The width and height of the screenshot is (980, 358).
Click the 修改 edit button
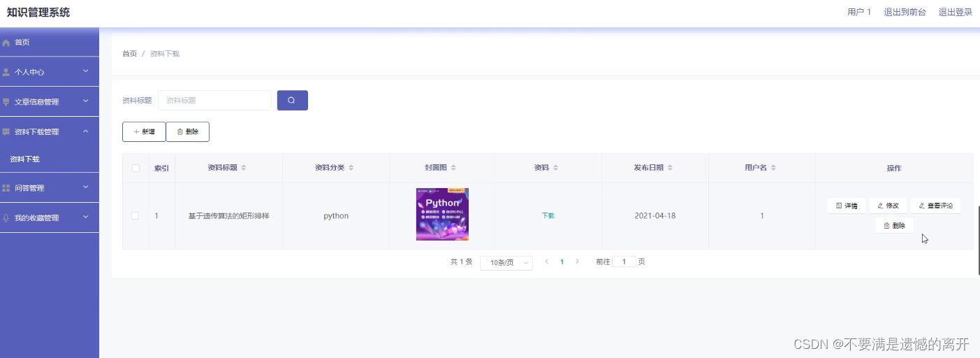click(x=888, y=206)
